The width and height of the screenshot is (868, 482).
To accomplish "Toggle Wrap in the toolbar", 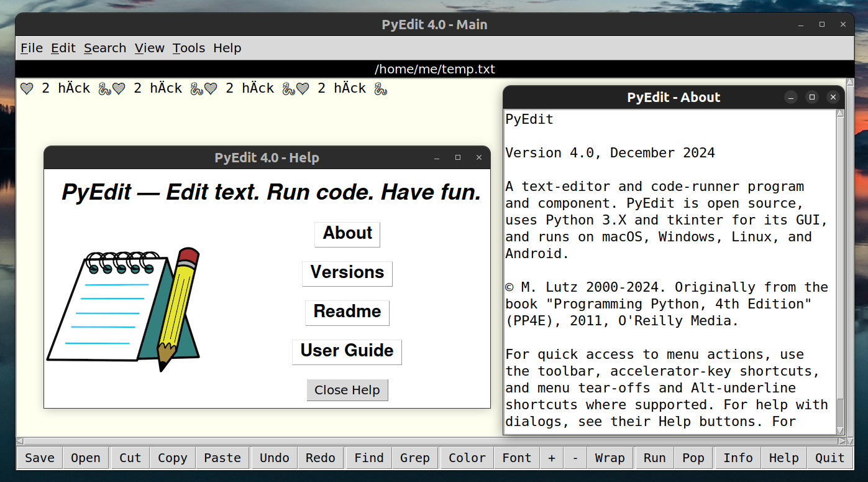I will pos(610,458).
